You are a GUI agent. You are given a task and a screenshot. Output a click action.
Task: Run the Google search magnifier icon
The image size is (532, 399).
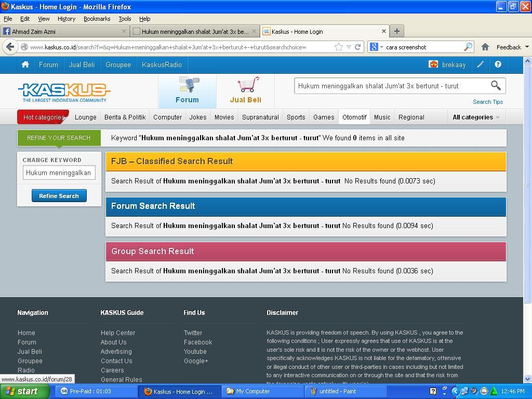(x=468, y=47)
